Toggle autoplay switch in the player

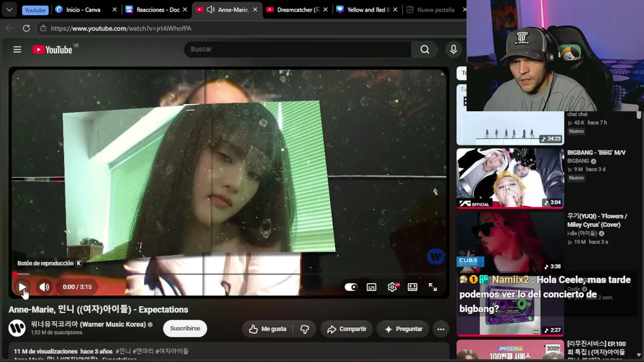(x=351, y=287)
